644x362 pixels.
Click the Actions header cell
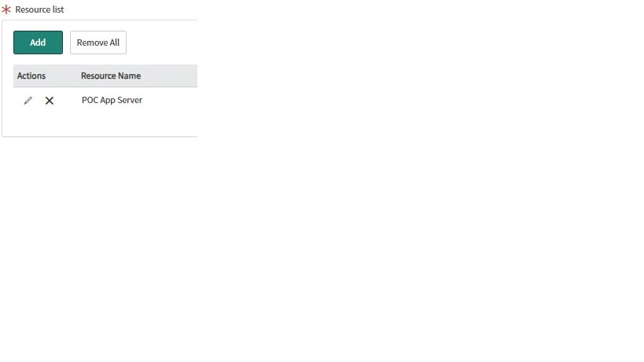coord(31,76)
